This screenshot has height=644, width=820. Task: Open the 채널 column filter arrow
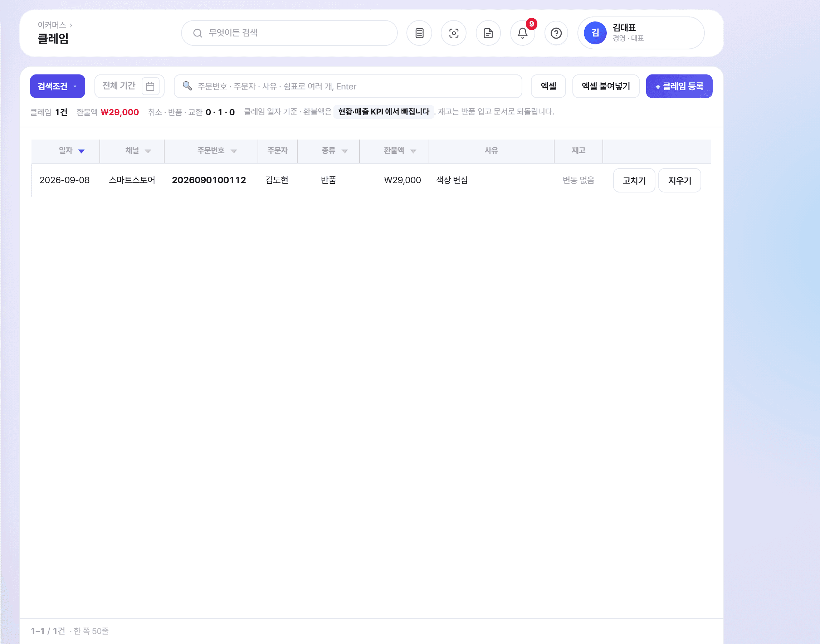[x=148, y=151]
